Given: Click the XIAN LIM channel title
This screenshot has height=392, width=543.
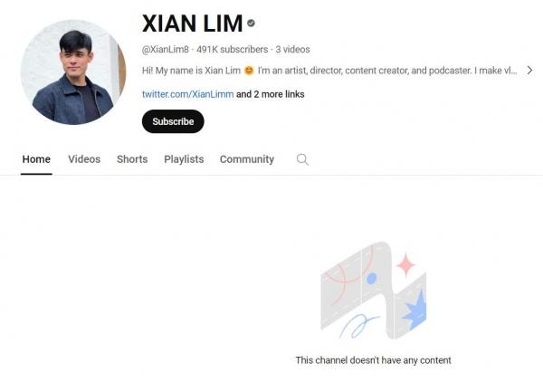Looking at the screenshot, I should click(x=192, y=24).
